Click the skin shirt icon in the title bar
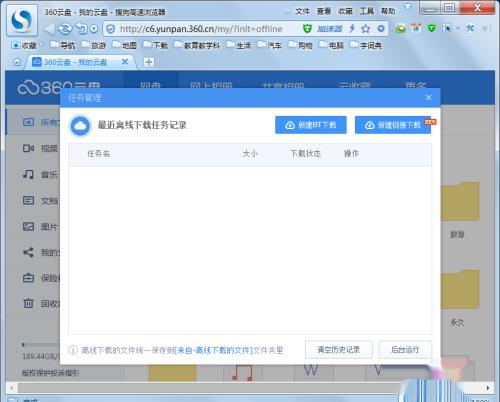The image size is (500, 402). pyautogui.click(x=408, y=7)
